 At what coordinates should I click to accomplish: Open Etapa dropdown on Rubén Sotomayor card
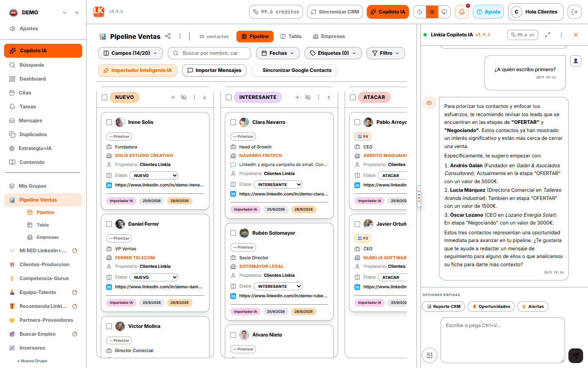click(278, 286)
